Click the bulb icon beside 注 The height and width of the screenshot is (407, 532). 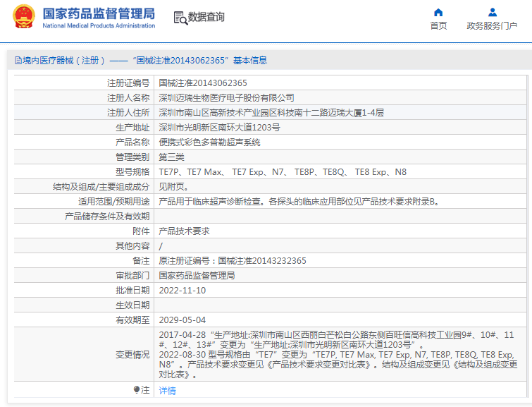tap(137, 389)
